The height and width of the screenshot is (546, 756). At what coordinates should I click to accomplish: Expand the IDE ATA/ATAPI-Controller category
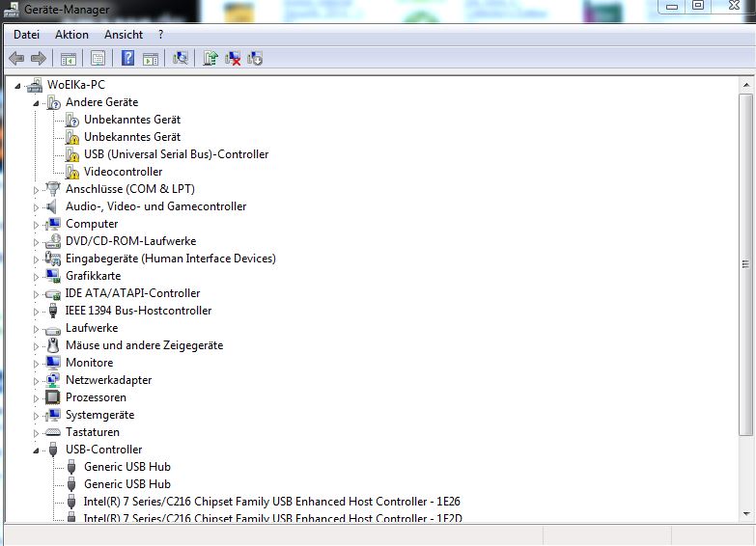tap(36, 294)
